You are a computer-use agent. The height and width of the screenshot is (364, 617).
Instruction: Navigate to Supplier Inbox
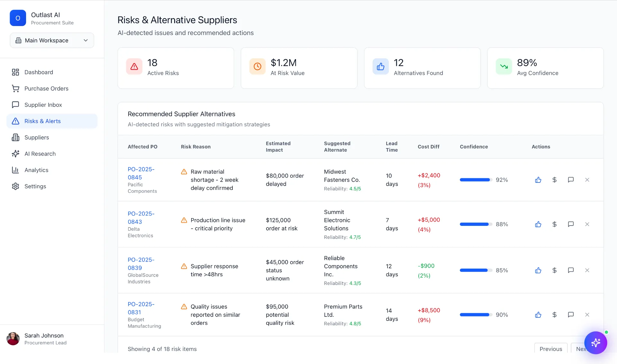[x=43, y=105]
